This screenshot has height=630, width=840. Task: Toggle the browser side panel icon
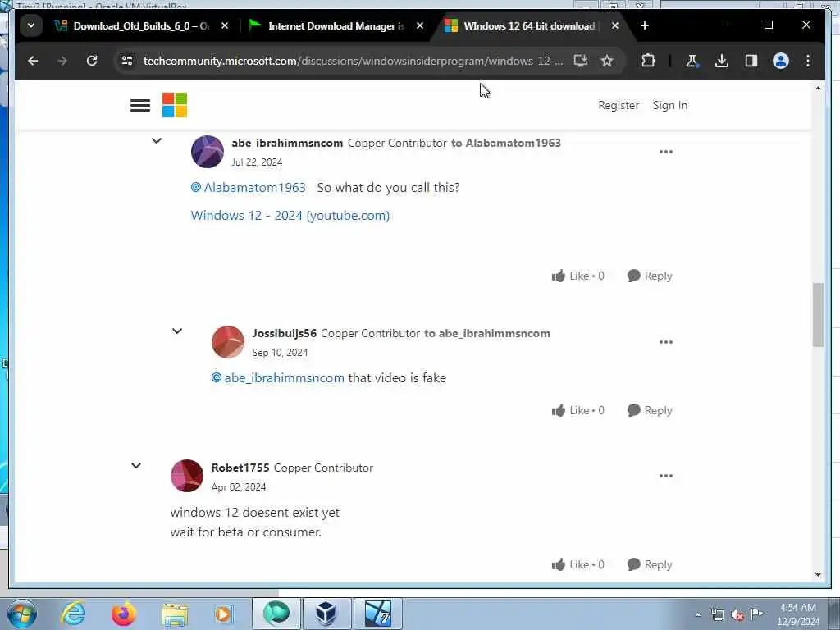click(x=751, y=61)
